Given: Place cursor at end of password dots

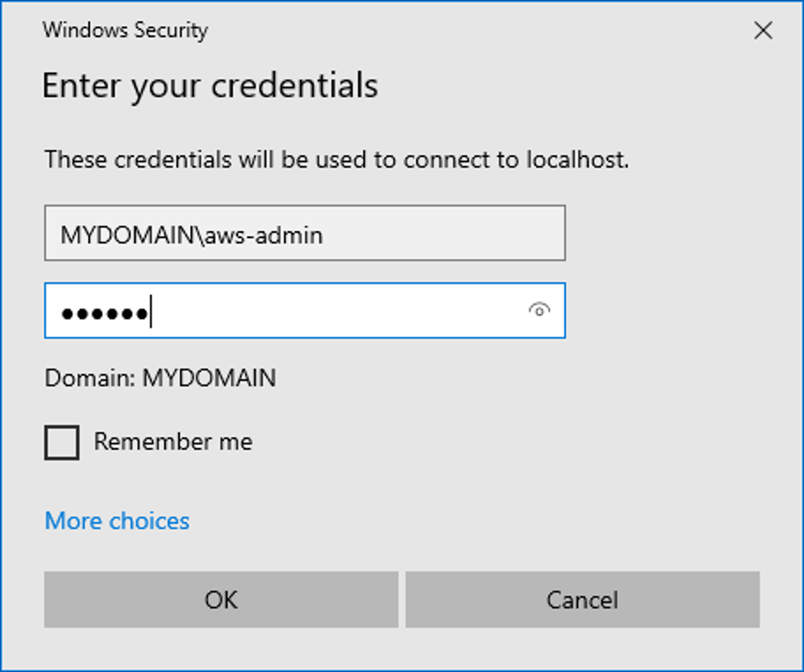Looking at the screenshot, I should [153, 312].
